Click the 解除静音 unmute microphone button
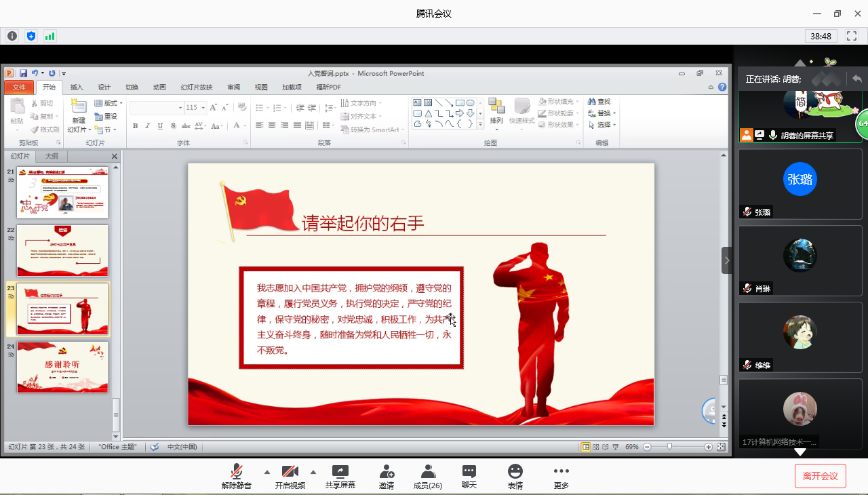Screen dimensions: 868x495 tap(237, 476)
